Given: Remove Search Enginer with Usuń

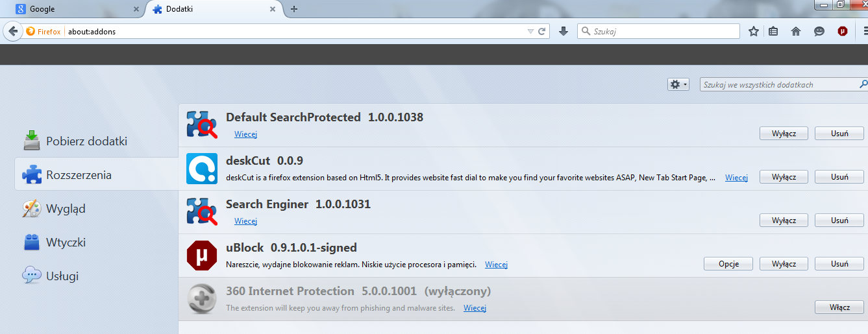Looking at the screenshot, I should tap(839, 221).
